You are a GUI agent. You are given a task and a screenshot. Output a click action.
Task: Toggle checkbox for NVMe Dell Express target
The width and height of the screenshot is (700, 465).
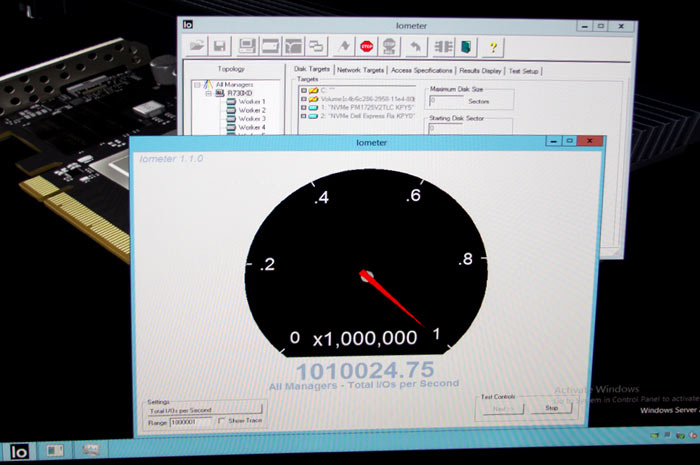[x=304, y=116]
